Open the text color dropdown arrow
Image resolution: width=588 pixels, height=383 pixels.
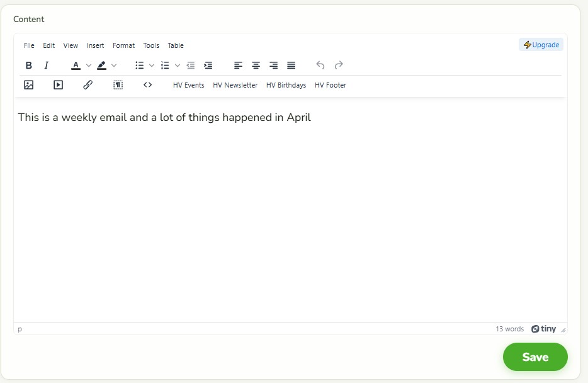[x=89, y=66]
